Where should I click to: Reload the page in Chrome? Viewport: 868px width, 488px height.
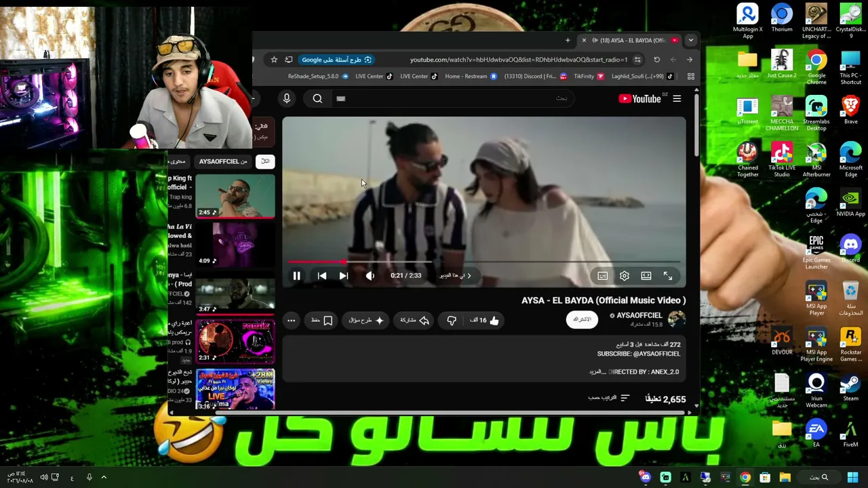[656, 60]
